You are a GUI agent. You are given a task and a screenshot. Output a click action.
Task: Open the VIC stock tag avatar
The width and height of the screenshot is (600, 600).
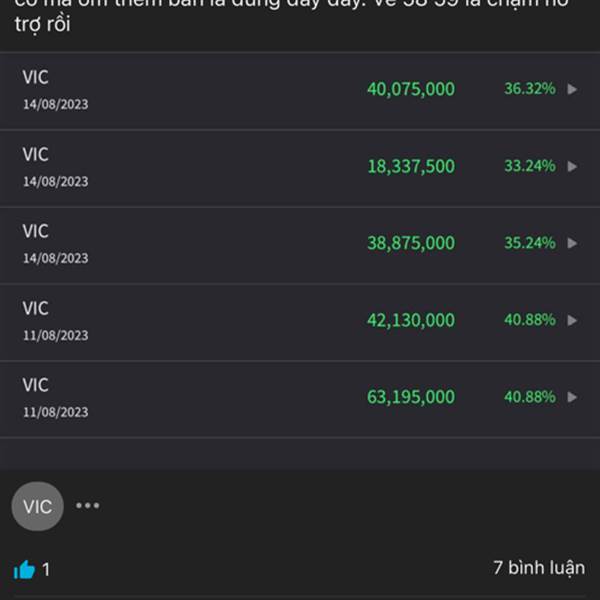point(38,506)
